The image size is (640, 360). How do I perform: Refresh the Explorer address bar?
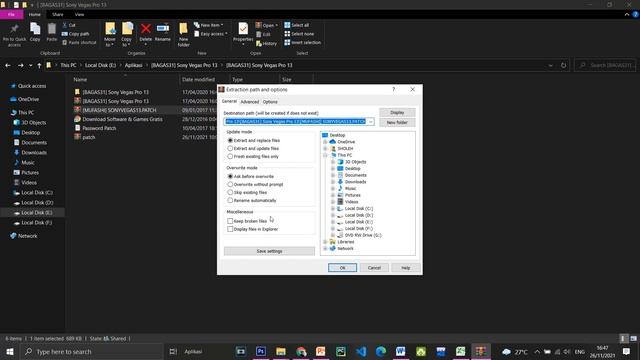[x=563, y=65]
